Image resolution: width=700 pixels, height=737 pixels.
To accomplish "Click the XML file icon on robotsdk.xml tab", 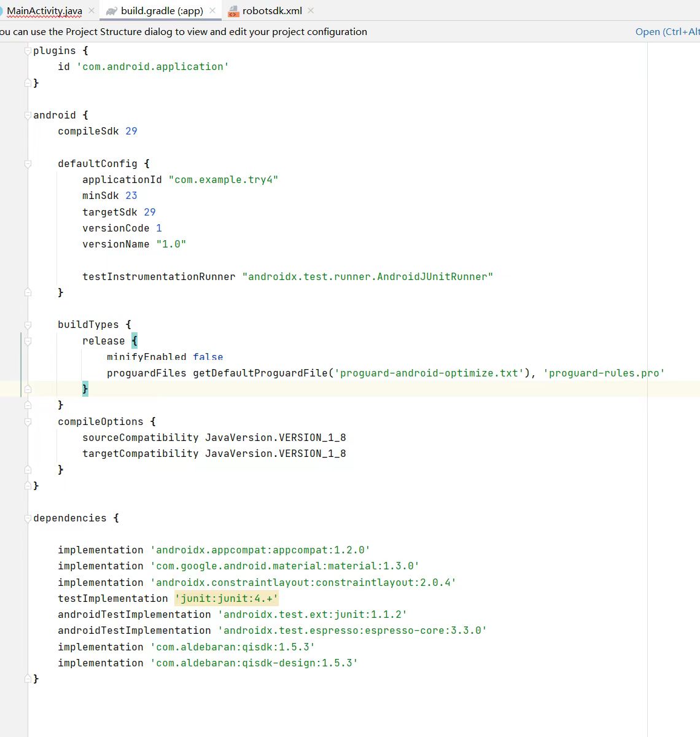I will (x=233, y=11).
